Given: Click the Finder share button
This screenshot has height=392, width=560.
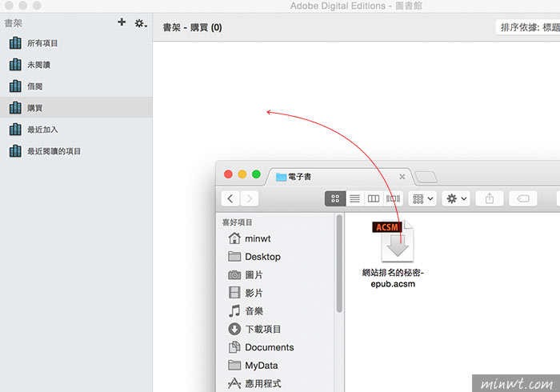Looking at the screenshot, I should click(x=490, y=198).
